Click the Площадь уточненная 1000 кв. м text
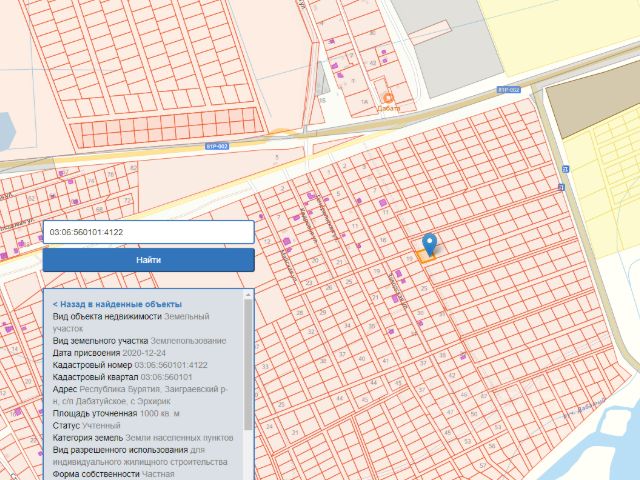This screenshot has height=480, width=640. [116, 413]
